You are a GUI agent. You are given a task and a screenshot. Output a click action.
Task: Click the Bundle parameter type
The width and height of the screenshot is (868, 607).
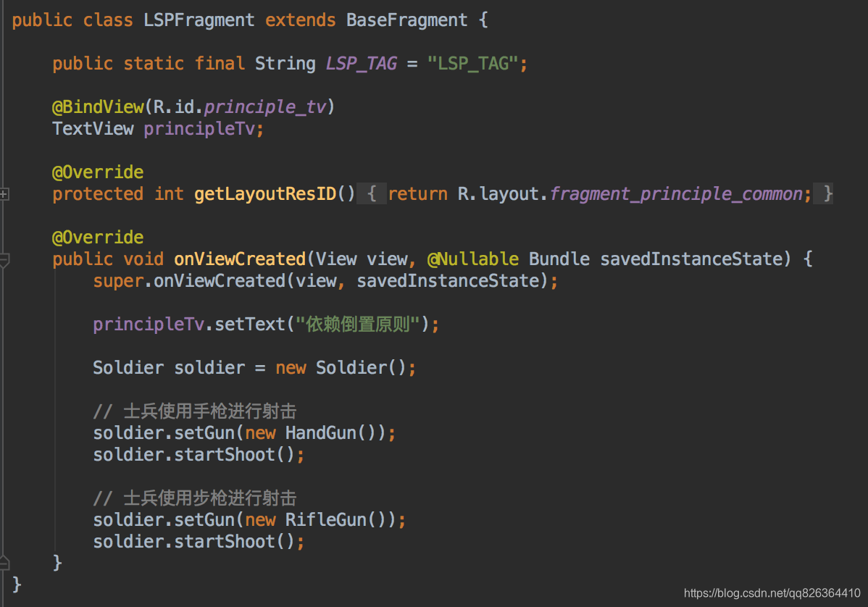559,259
